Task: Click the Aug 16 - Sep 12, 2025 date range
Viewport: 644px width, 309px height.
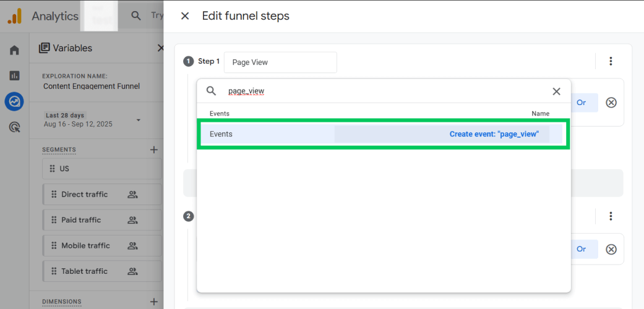Action: [78, 124]
